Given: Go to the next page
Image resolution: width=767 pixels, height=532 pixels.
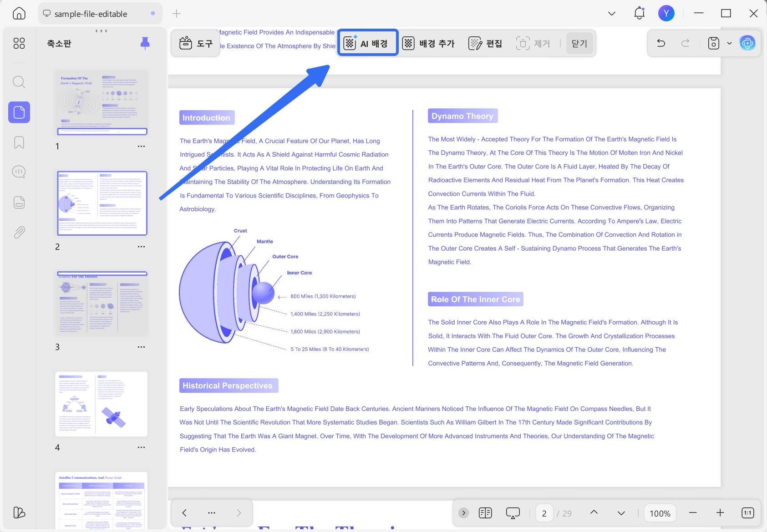Looking at the screenshot, I should (x=621, y=513).
